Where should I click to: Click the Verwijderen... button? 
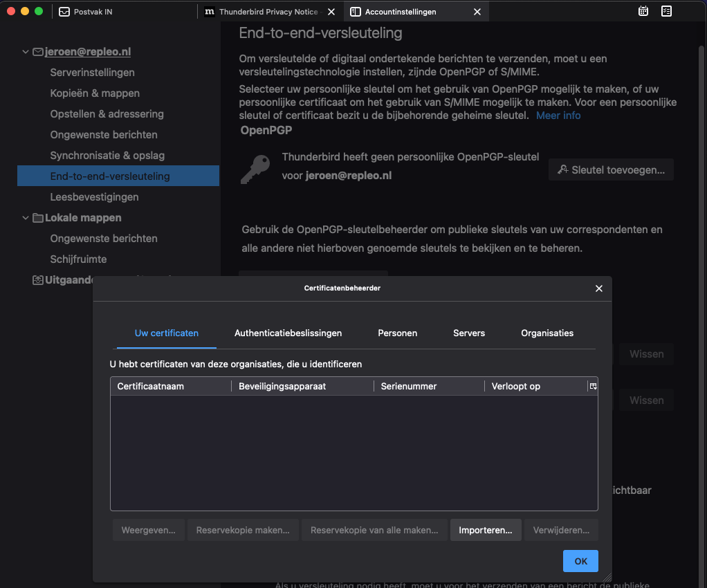(x=561, y=530)
